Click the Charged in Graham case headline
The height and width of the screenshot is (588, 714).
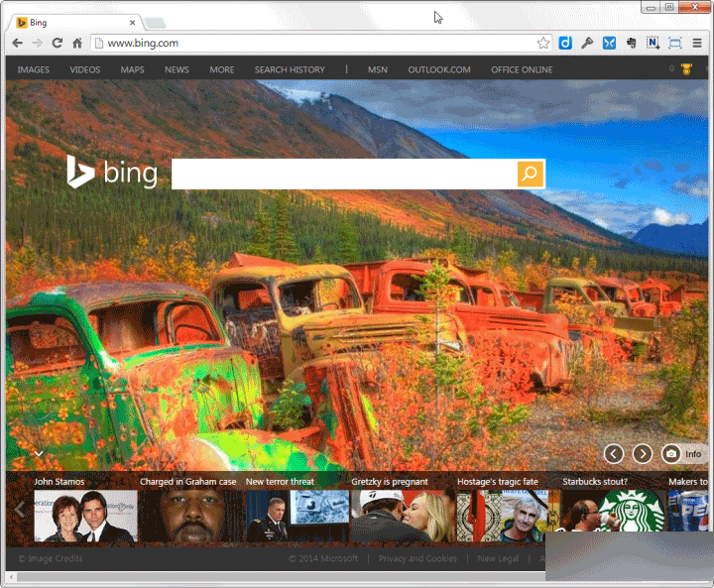click(188, 482)
